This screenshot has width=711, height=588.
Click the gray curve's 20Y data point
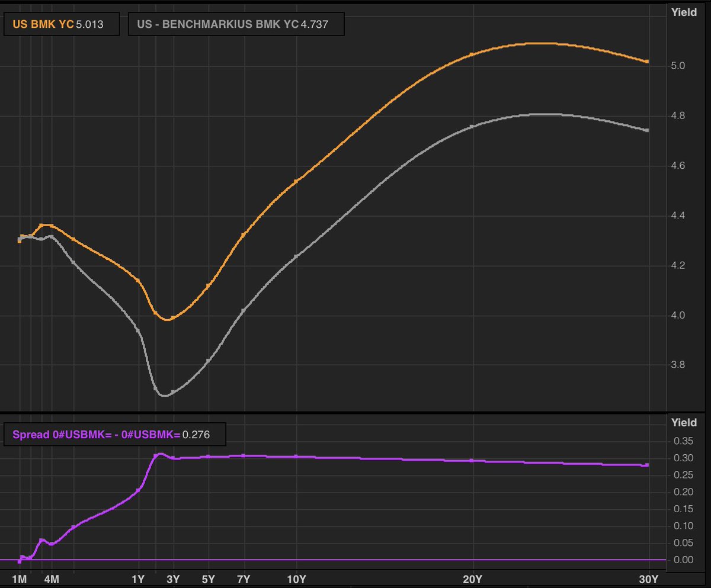472,126
